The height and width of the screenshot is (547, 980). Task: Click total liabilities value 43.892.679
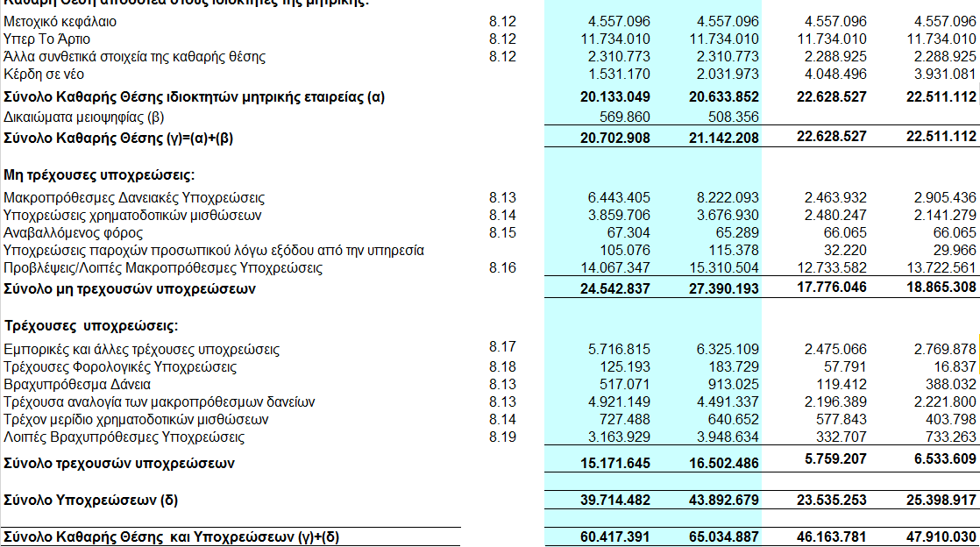click(x=724, y=501)
